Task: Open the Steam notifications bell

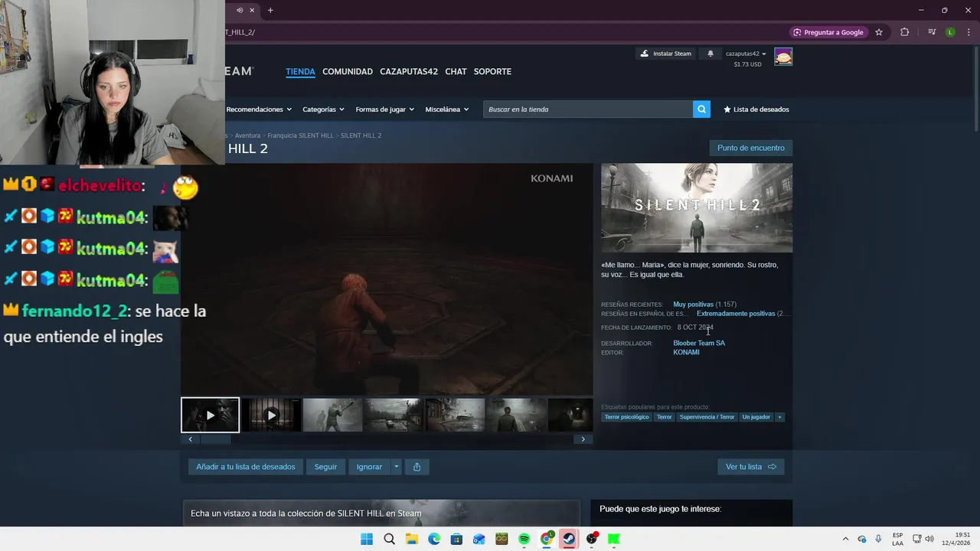Action: pyautogui.click(x=710, y=54)
